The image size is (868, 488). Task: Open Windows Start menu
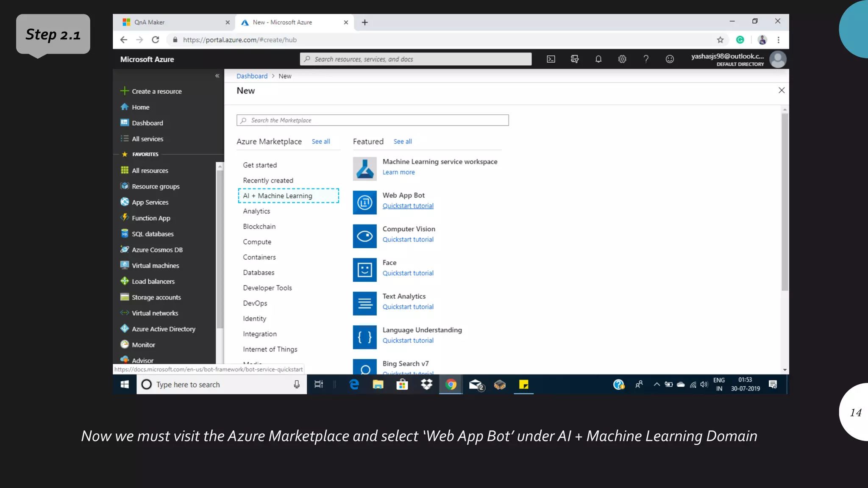[x=125, y=385]
